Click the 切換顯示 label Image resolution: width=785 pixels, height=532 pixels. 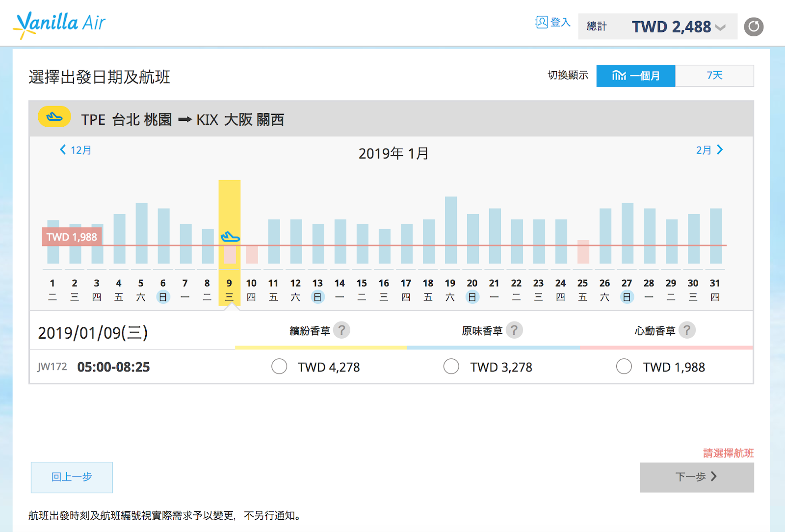pyautogui.click(x=568, y=75)
